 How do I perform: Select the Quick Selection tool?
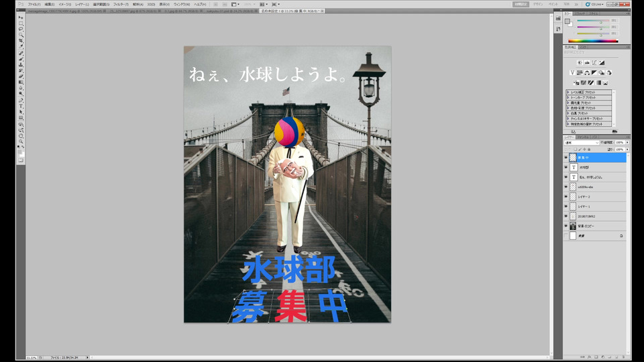point(21,36)
